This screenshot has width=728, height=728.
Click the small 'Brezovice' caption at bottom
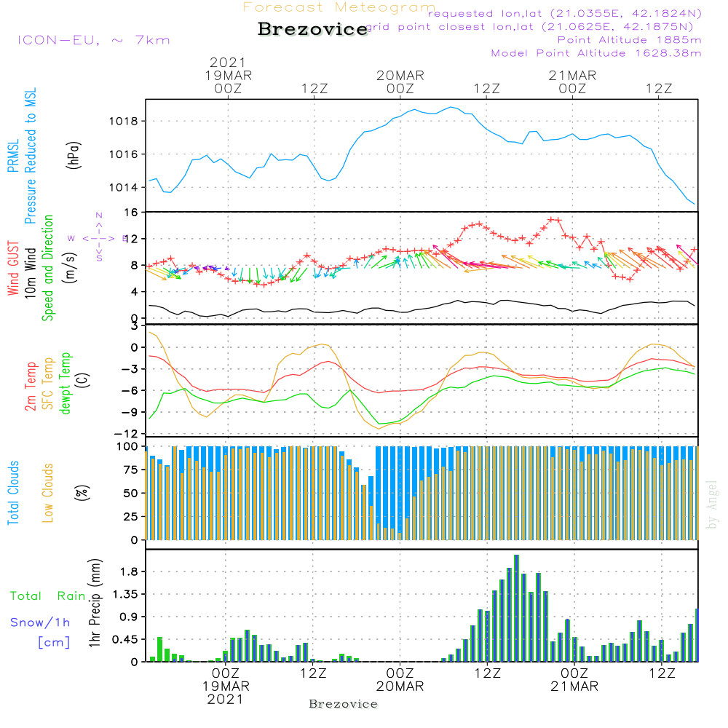click(343, 704)
